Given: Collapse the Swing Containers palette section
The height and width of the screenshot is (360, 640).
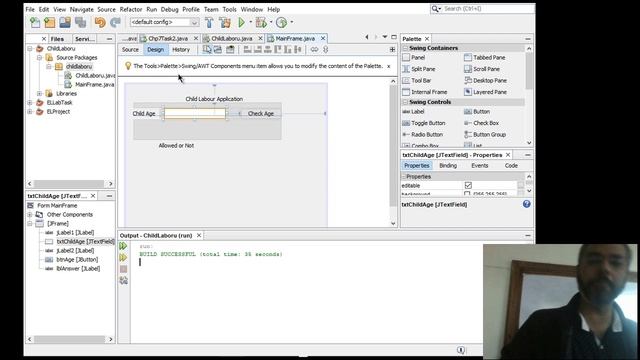Looking at the screenshot, I should pyautogui.click(x=405, y=48).
